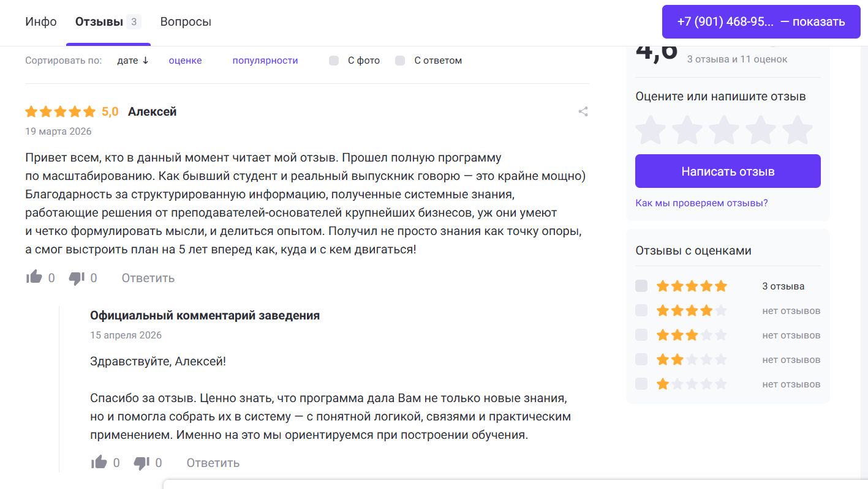Give a five-star rating in the rating widget
The width and height of the screenshot is (868, 489).
tap(798, 130)
